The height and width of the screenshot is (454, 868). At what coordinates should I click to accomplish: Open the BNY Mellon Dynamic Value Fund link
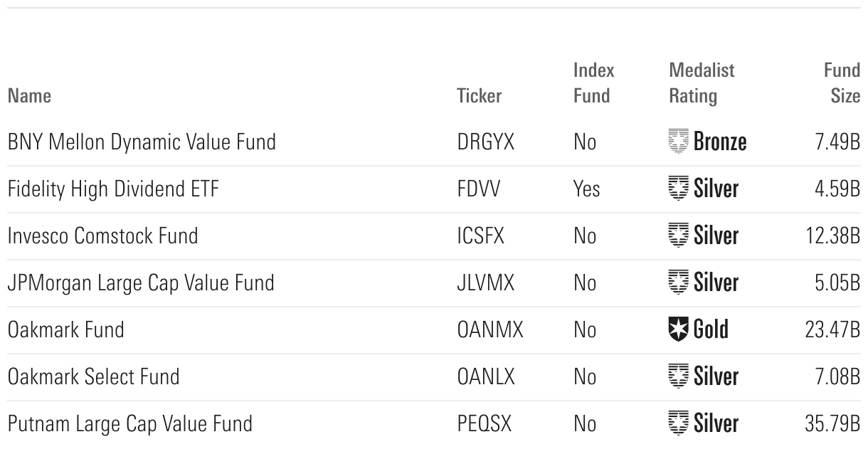pos(141,142)
